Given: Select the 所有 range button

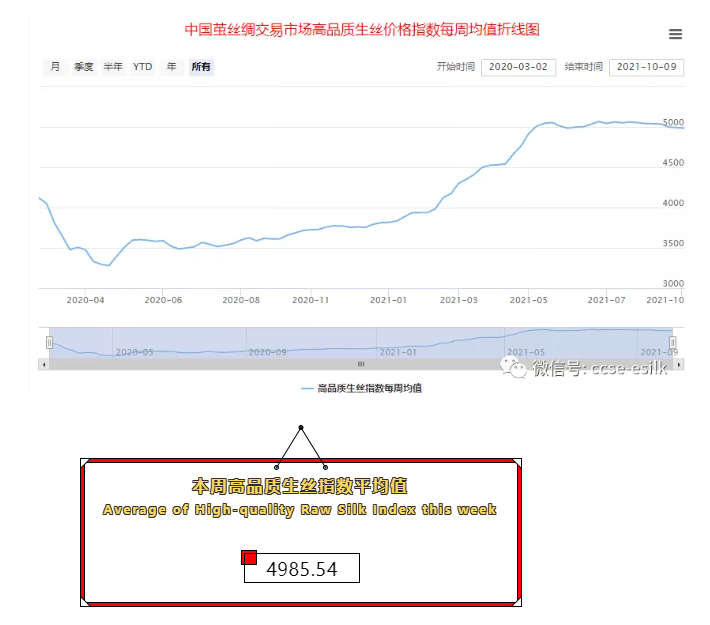Looking at the screenshot, I should pyautogui.click(x=201, y=67).
